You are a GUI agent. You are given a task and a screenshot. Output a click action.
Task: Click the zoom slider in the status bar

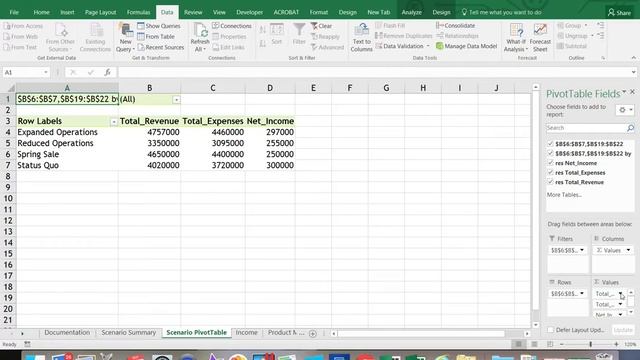coord(590,344)
